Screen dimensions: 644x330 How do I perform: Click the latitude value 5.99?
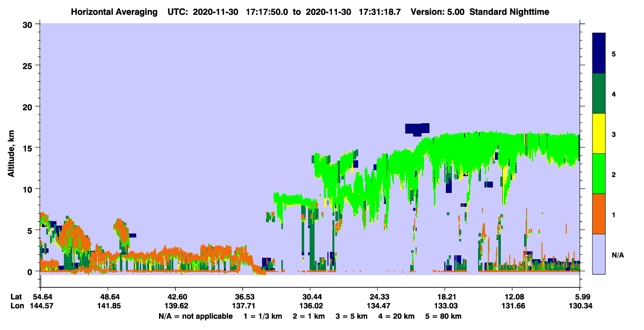point(582,297)
